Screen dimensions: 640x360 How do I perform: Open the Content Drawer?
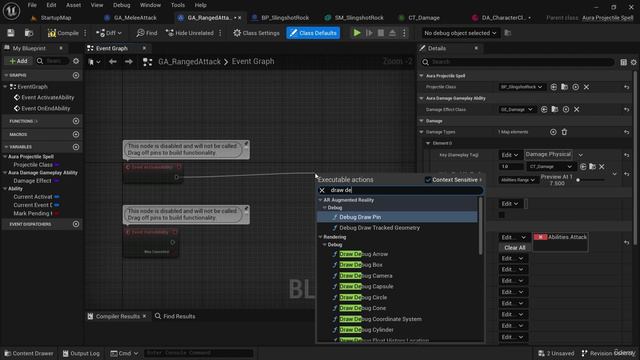29,353
